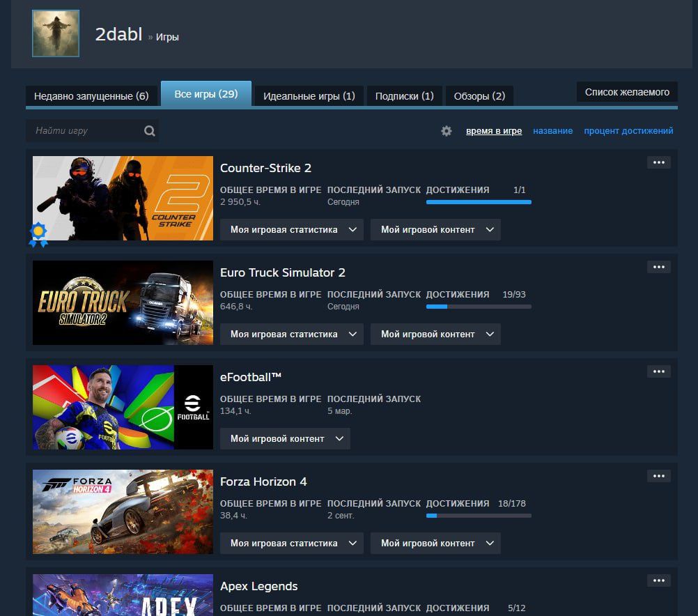Open the eFootball™ title

[251, 377]
